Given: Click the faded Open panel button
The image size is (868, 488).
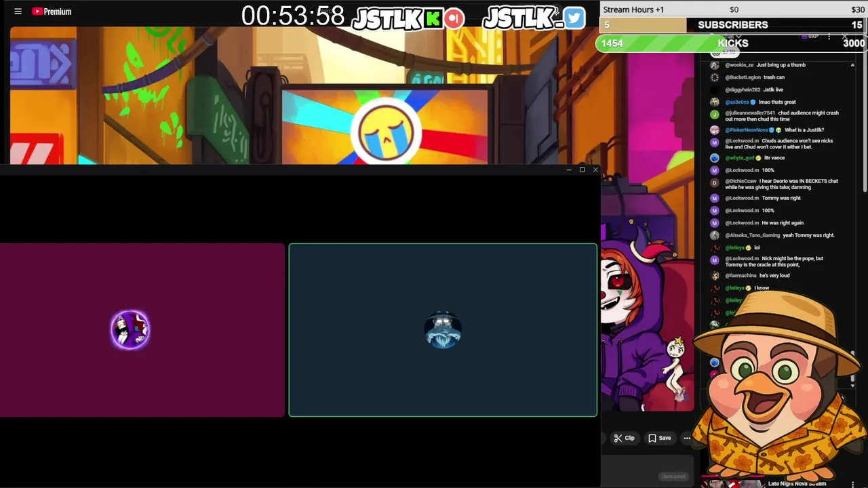Looking at the screenshot, I should (x=673, y=476).
